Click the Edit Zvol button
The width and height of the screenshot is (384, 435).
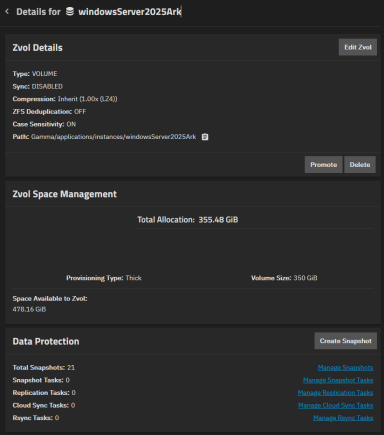pos(358,47)
